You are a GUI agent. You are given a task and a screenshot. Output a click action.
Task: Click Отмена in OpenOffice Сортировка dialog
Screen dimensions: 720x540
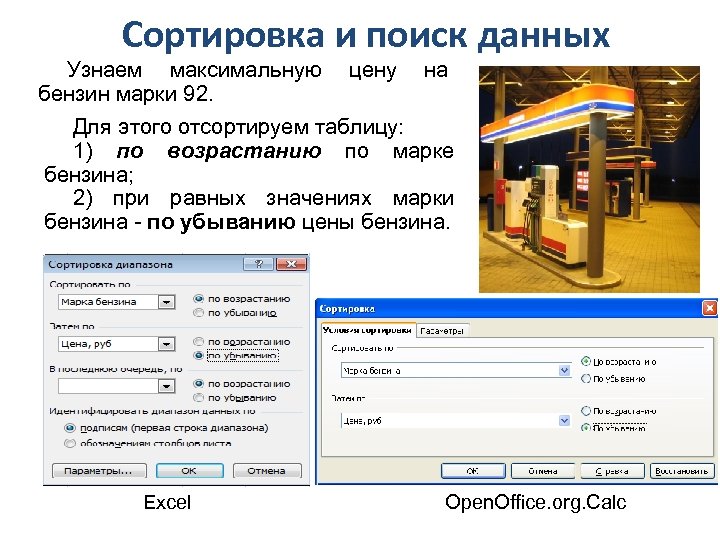tap(543, 471)
